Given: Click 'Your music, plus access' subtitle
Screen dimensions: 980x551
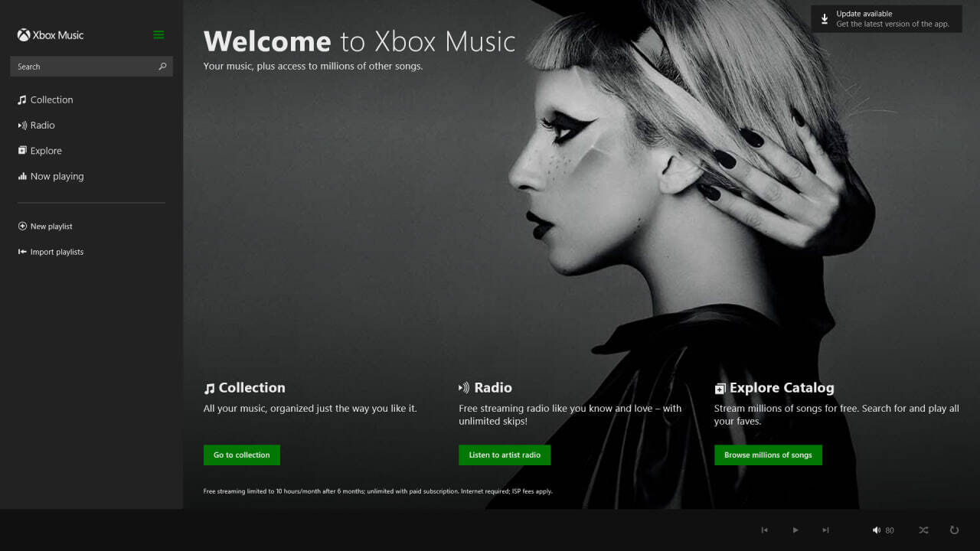Looking at the screenshot, I should 313,67.
